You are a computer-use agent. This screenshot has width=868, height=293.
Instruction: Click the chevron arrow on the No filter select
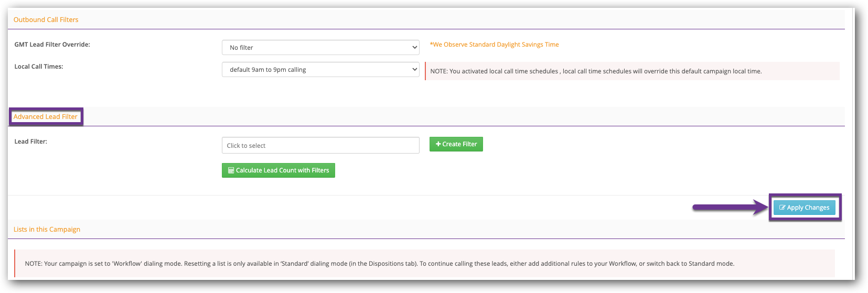pos(414,48)
